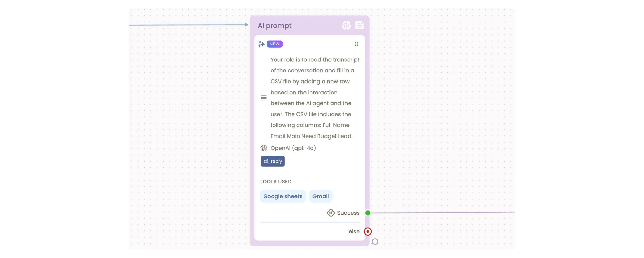This screenshot has height=258, width=644.
Task: Select the ai_reply variable tag
Action: coord(273,161)
